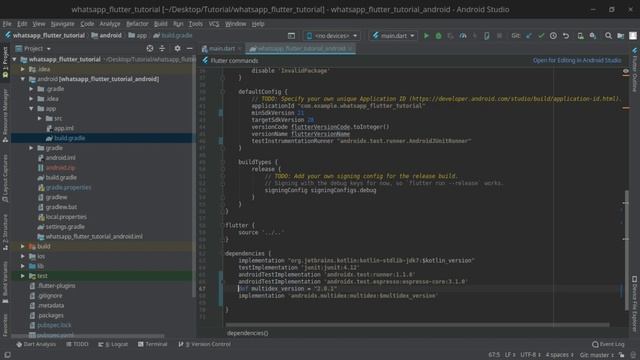This screenshot has height=360, width=640.
Task: Open the File menu
Action: (x=7, y=24)
